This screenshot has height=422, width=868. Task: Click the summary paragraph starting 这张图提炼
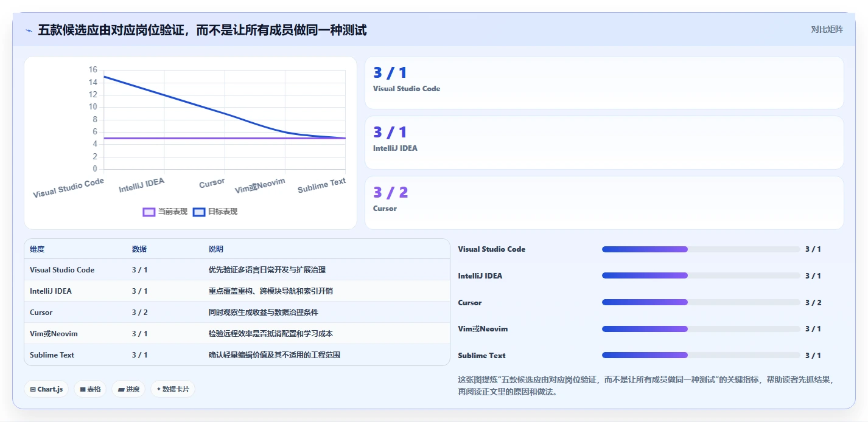click(x=645, y=386)
